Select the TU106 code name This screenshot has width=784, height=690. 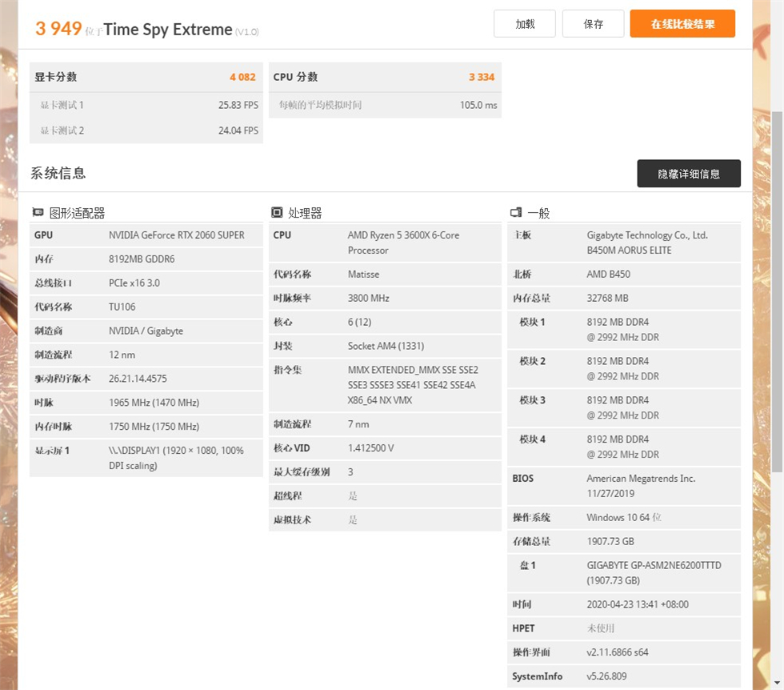click(x=122, y=307)
